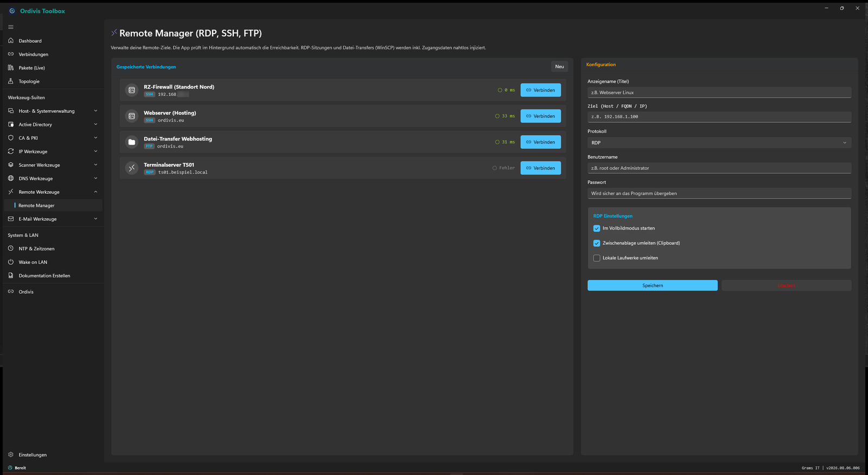Focus the Anzeigename (Titel) field
This screenshot has width=868, height=475.
coord(719,93)
